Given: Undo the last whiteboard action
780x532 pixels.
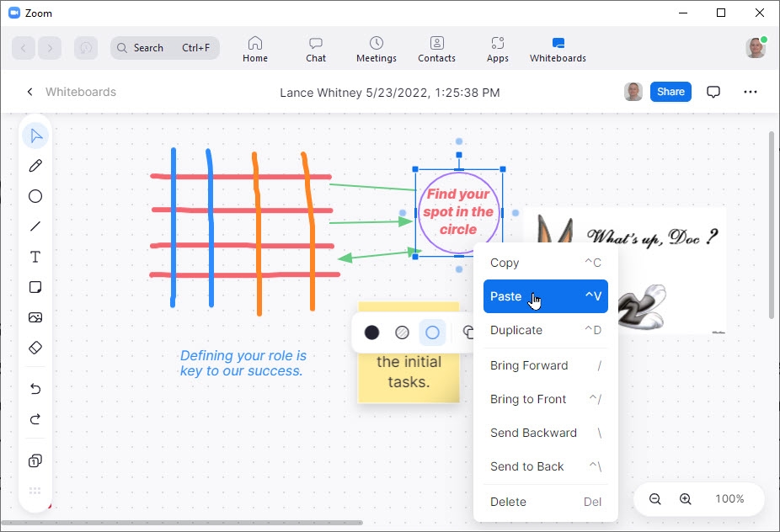Looking at the screenshot, I should (35, 389).
